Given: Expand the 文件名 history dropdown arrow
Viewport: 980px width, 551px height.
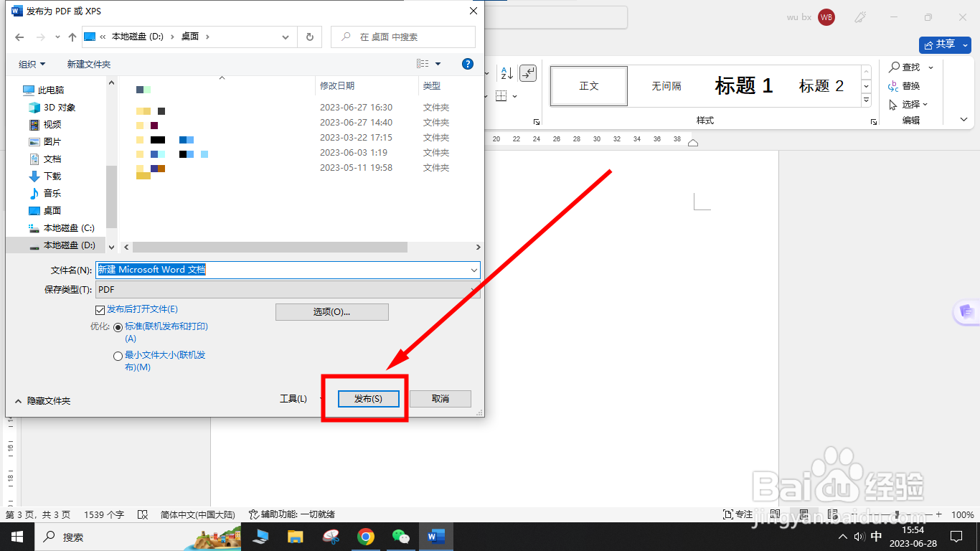Looking at the screenshot, I should point(474,270).
